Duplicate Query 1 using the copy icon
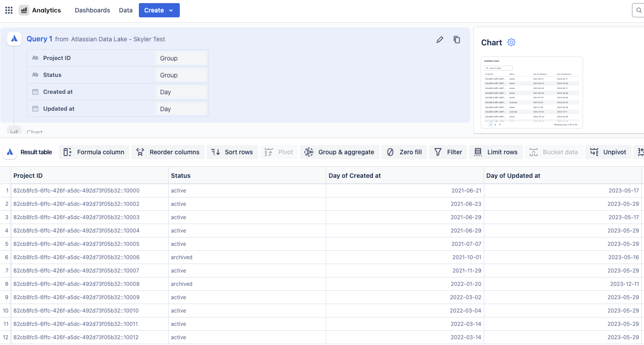 457,40
